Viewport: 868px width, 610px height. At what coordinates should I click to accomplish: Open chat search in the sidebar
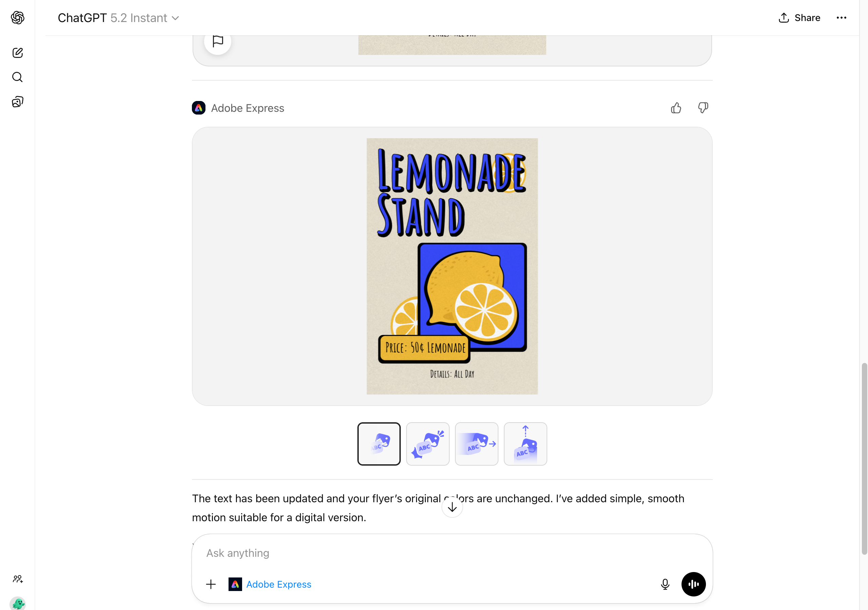pyautogui.click(x=17, y=77)
